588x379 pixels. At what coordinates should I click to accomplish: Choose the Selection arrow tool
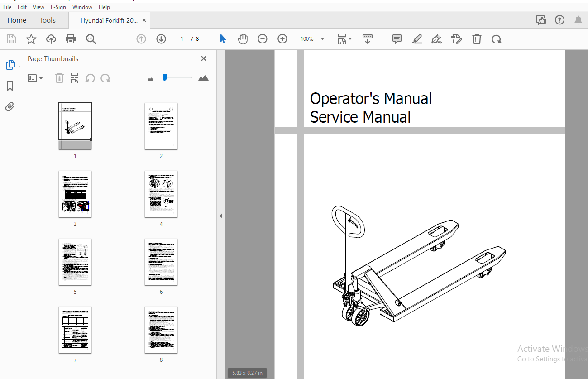pos(223,39)
